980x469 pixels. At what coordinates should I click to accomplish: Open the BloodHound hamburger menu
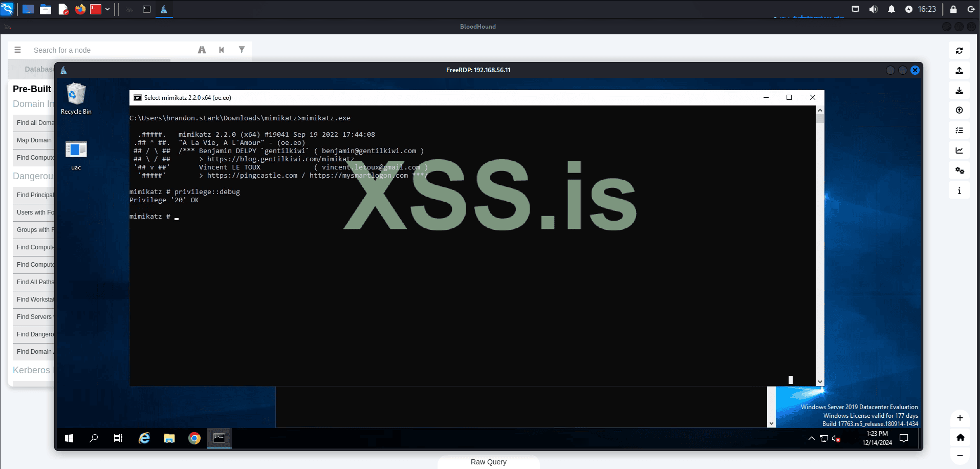point(17,50)
